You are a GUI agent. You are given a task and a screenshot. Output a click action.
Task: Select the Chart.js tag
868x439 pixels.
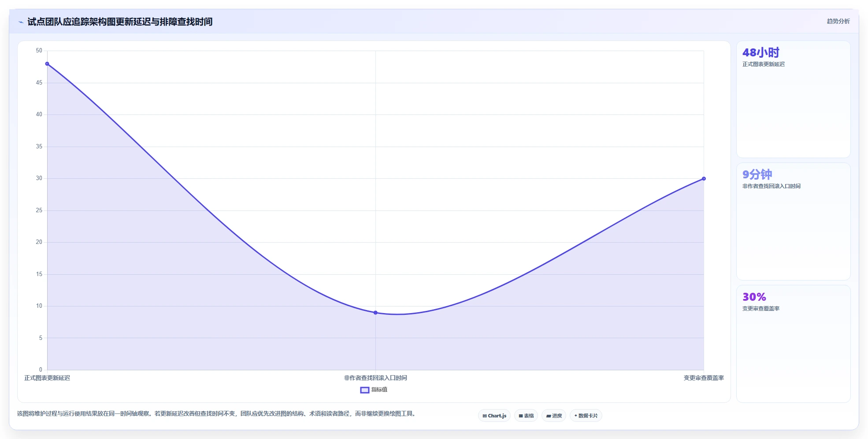click(x=494, y=416)
